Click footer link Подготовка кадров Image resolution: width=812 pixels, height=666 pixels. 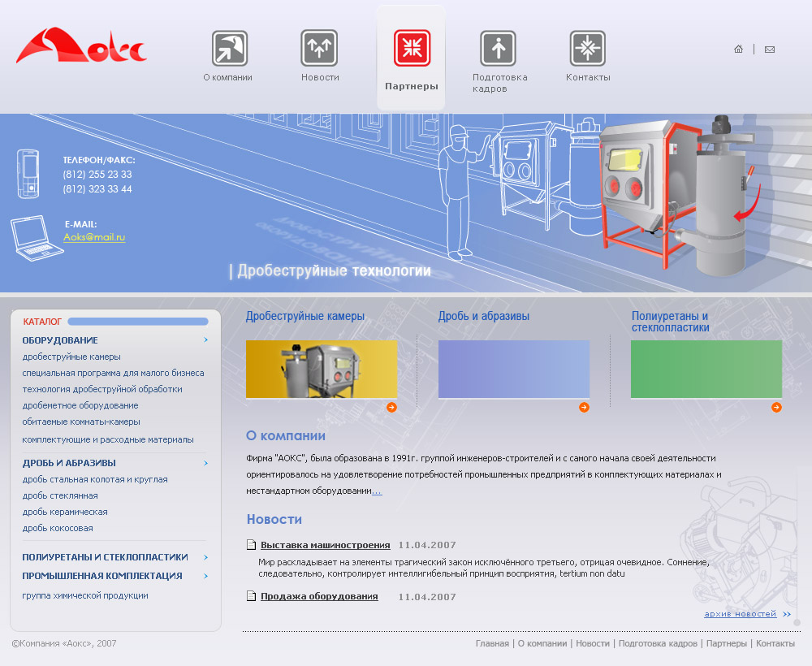tap(658, 643)
